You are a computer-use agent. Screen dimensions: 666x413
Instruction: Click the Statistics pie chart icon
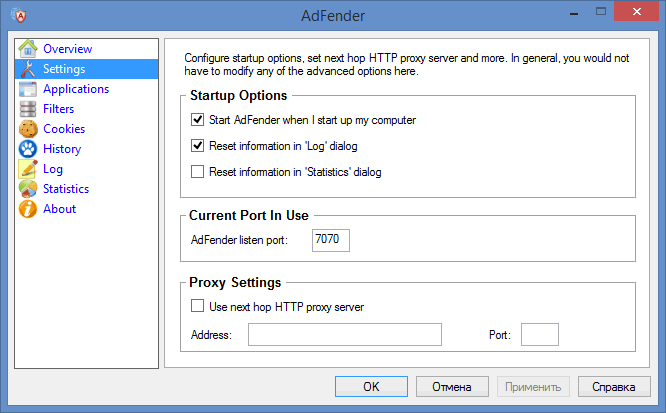point(27,189)
